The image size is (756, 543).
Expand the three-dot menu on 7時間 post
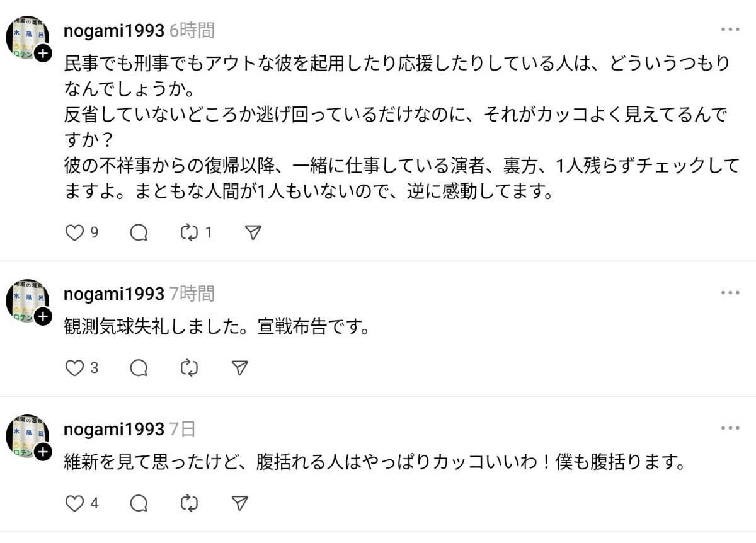coord(730,293)
